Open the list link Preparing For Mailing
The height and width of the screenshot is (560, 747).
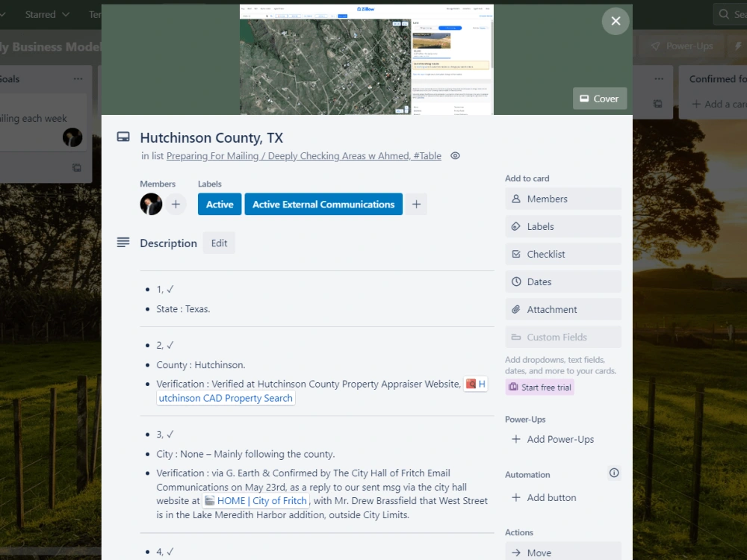click(303, 156)
